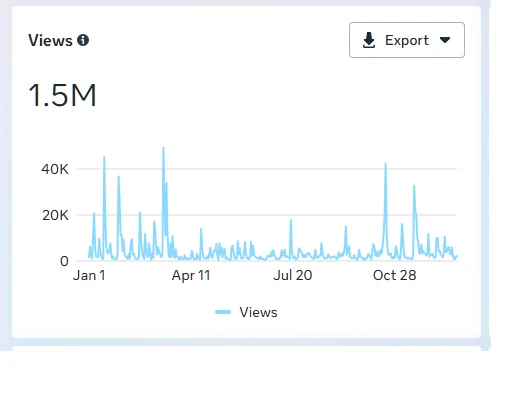Click the Oct 28 date label

395,275
